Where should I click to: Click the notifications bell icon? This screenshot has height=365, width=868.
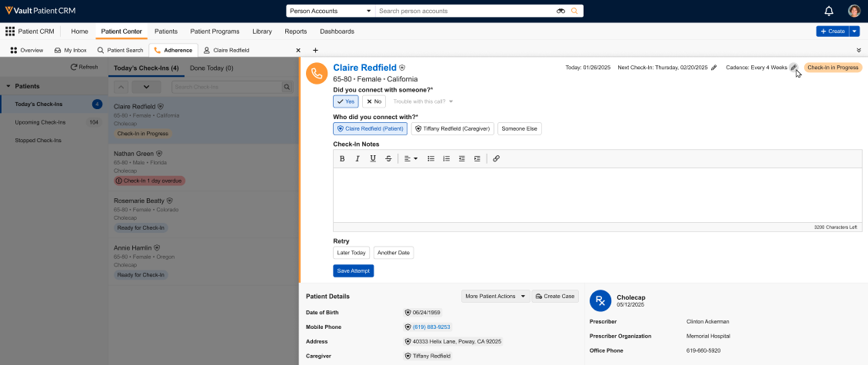point(829,11)
